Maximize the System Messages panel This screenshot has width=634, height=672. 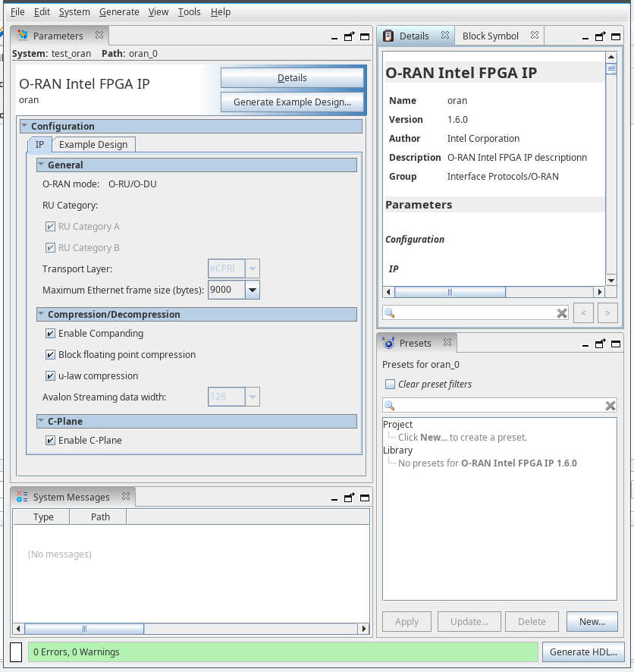point(365,498)
